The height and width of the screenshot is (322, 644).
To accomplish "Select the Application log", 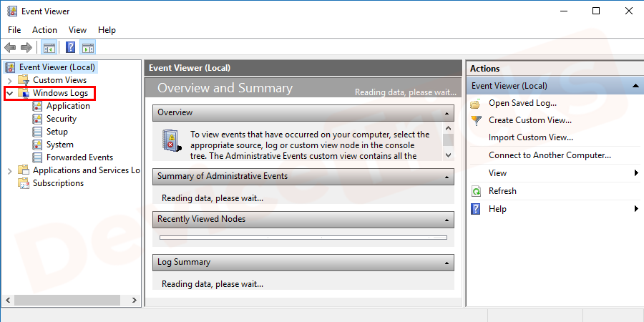I will click(68, 106).
